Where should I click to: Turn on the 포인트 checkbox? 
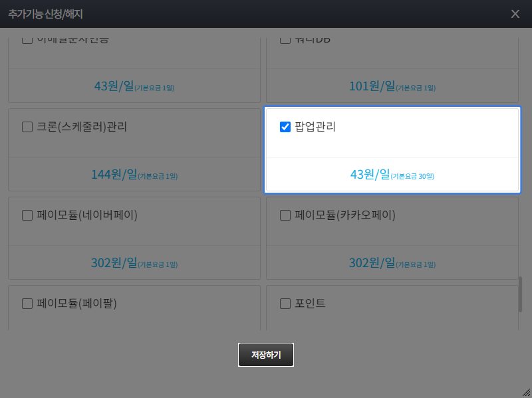[x=285, y=304]
